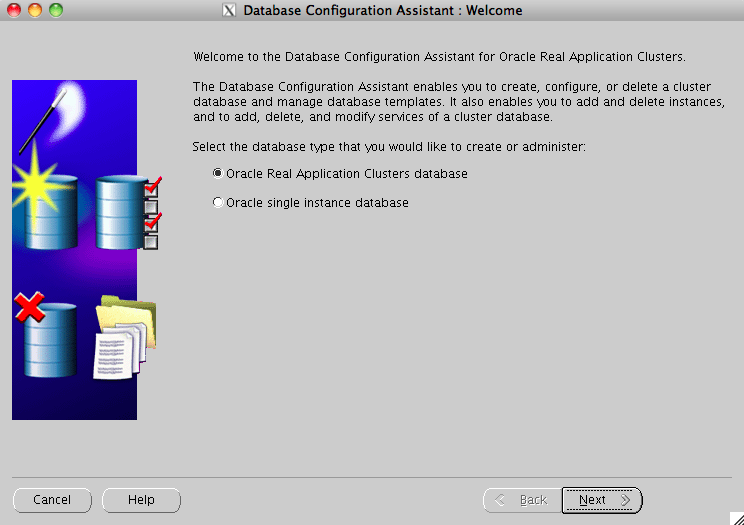Image resolution: width=744 pixels, height=525 pixels.
Task: Click the red X delete-database mark
Action: tap(30, 307)
